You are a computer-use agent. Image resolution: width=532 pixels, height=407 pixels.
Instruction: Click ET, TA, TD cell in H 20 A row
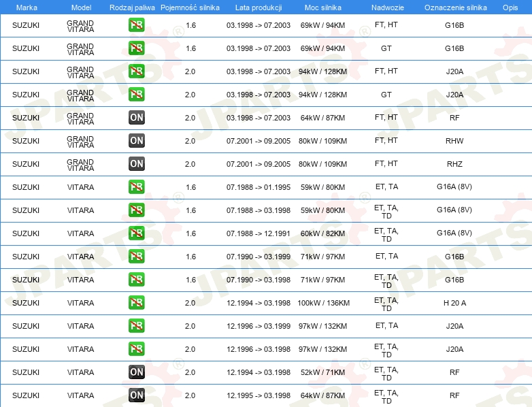coord(386,304)
